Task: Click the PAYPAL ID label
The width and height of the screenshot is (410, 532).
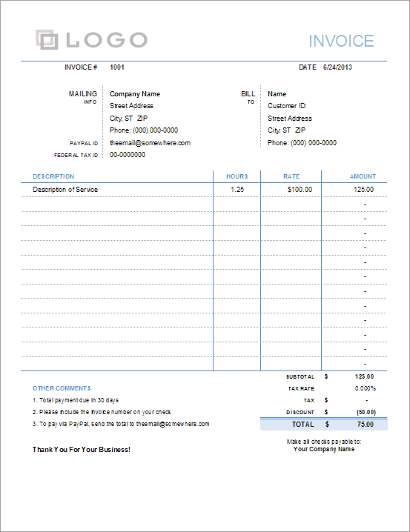Action: 84,144
